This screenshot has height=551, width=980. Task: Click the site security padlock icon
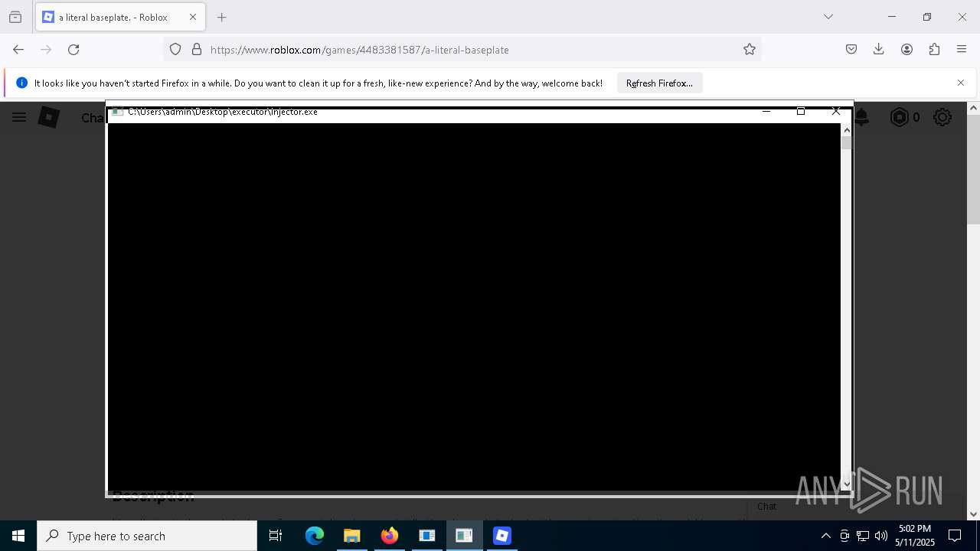pos(197,49)
